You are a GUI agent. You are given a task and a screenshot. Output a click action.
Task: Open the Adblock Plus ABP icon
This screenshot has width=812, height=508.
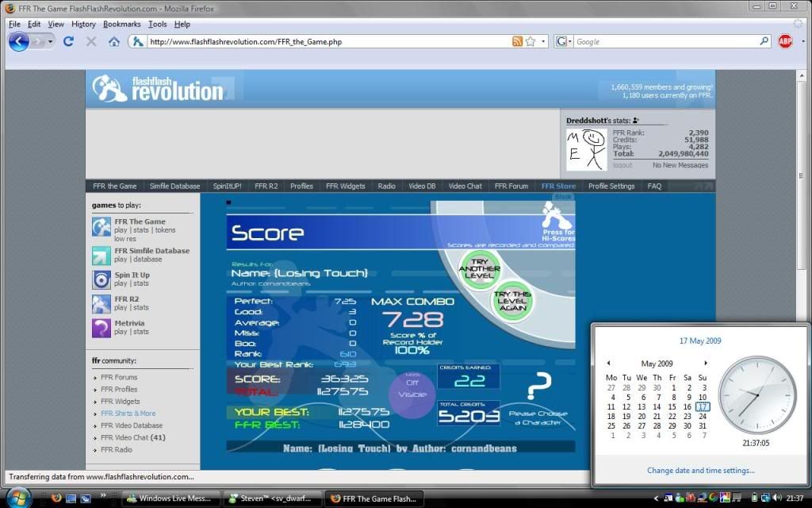pyautogui.click(x=785, y=41)
